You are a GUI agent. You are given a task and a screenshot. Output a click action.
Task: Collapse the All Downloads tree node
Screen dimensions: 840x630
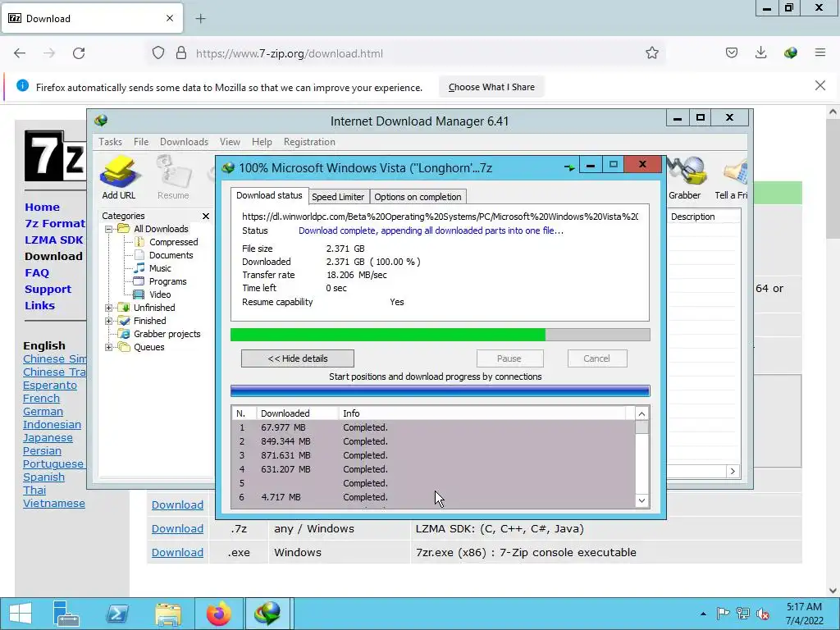click(109, 229)
